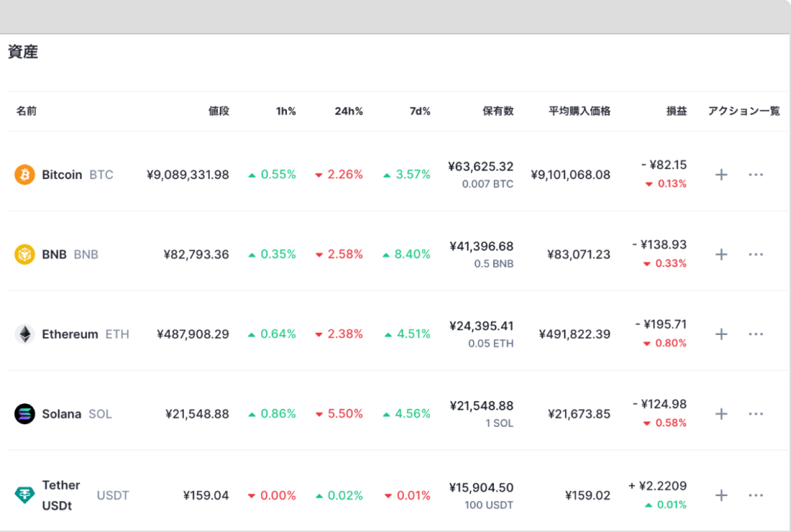Click the Ethereum 1h change 0.64%
791x532 pixels.
272,334
